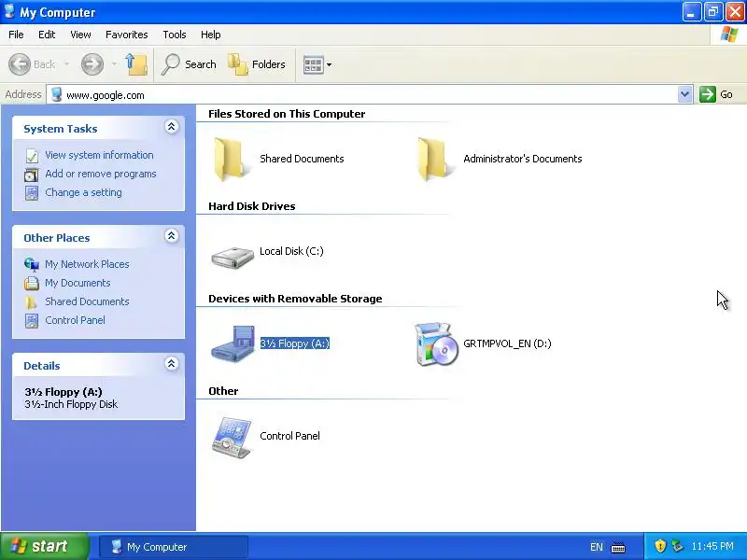Select the 3½ Floppy (A:) drive icon
The width and height of the screenshot is (747, 560).
pyautogui.click(x=233, y=343)
